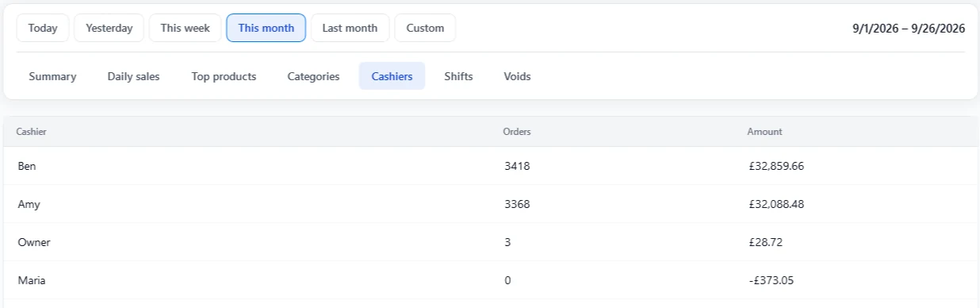The width and height of the screenshot is (980, 308).
Task: Select cashier name Amy
Action: click(x=29, y=204)
